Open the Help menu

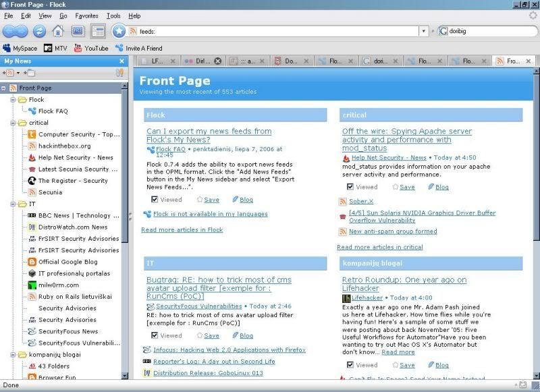click(x=134, y=16)
